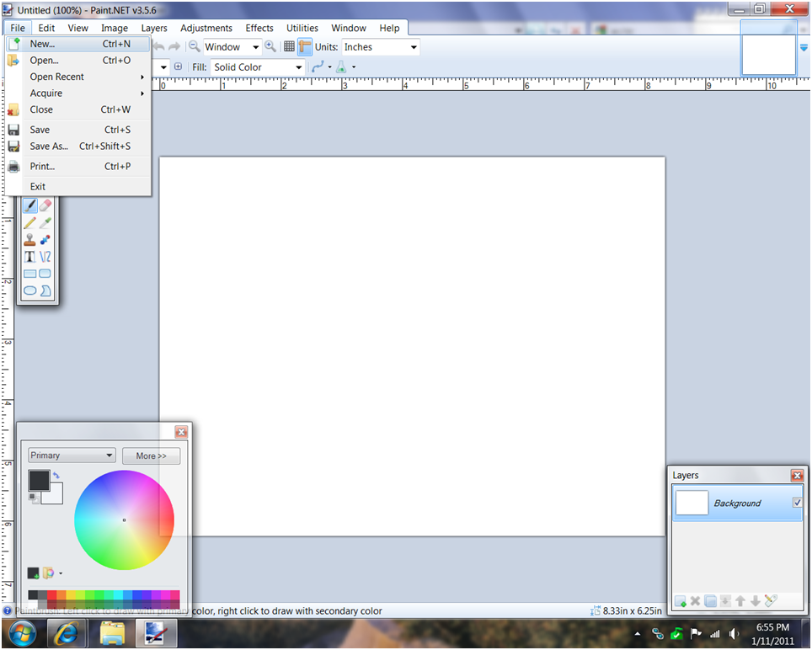Open the Units dropdown showing Inches
Image resolution: width=812 pixels, height=650 pixels.
(x=377, y=47)
